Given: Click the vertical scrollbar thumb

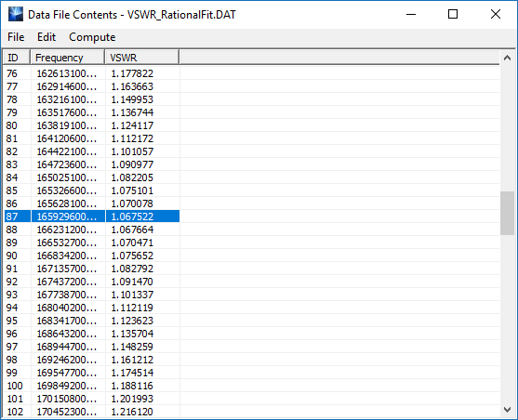Looking at the screenshot, I should click(507, 213).
